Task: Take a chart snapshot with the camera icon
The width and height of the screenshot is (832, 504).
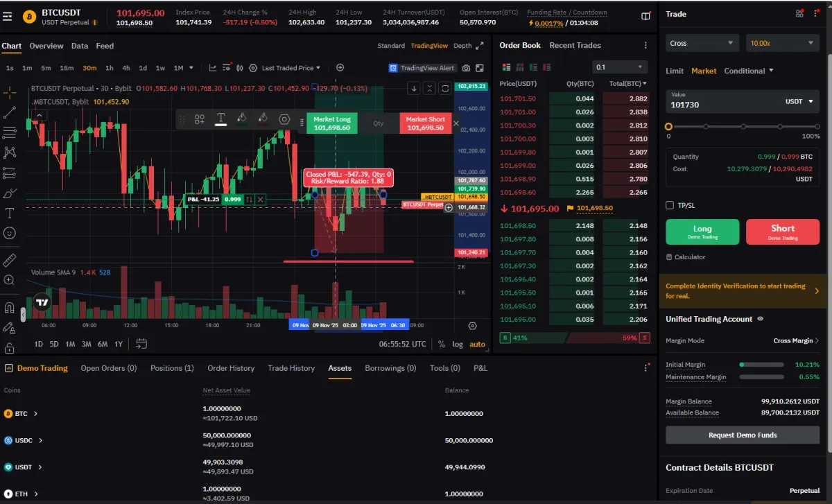Action: coord(466,68)
